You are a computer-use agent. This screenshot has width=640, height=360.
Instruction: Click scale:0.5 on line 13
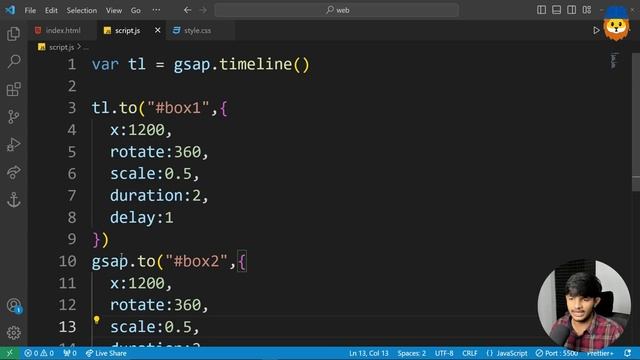coord(151,327)
